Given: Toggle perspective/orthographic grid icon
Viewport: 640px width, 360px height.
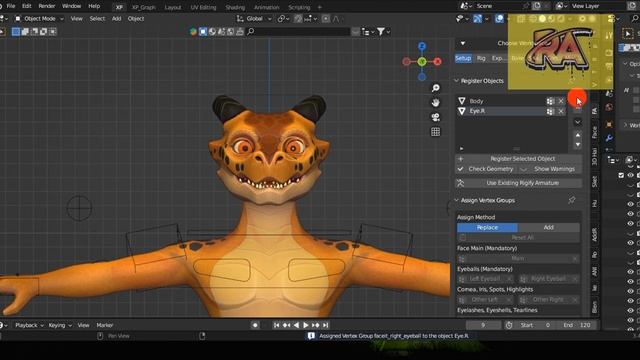Looking at the screenshot, I should [436, 132].
